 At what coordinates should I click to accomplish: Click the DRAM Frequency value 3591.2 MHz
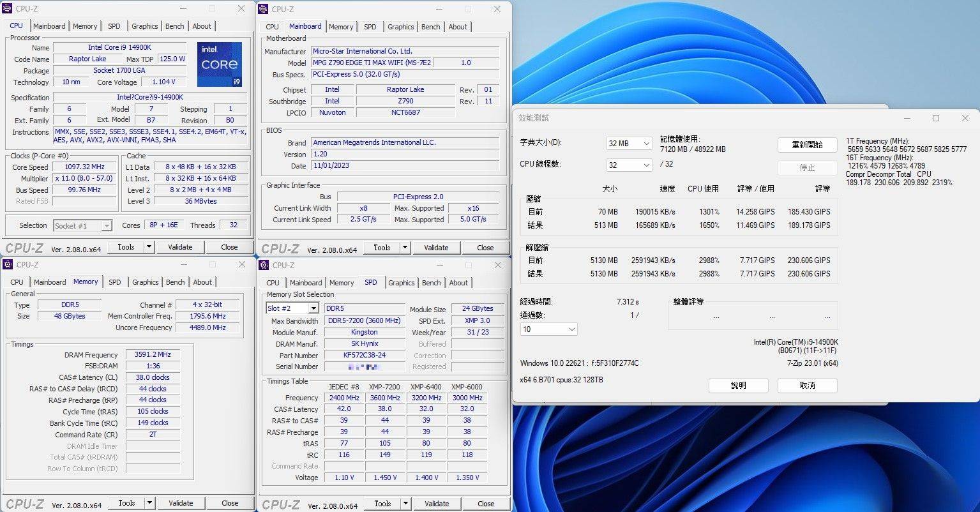tap(153, 355)
